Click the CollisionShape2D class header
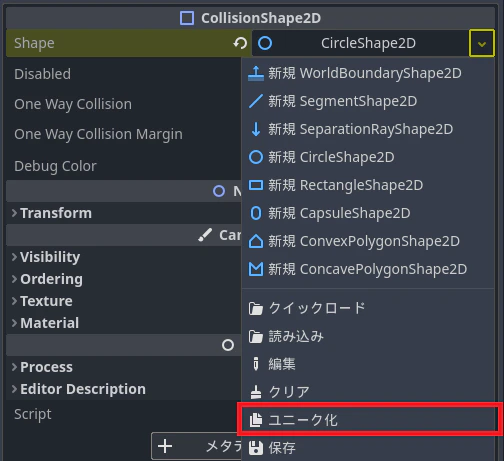Screen dimensions: 504x461 pos(250,18)
